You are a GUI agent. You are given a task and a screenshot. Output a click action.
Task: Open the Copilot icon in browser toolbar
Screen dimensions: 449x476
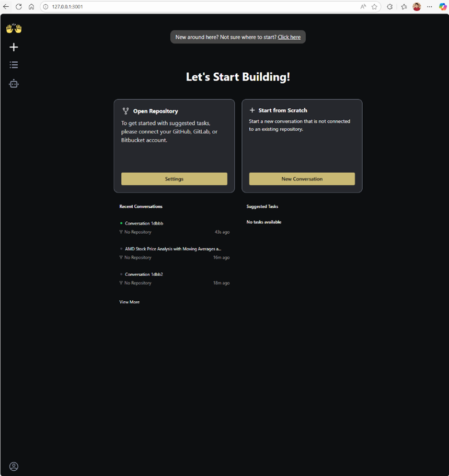(x=442, y=7)
